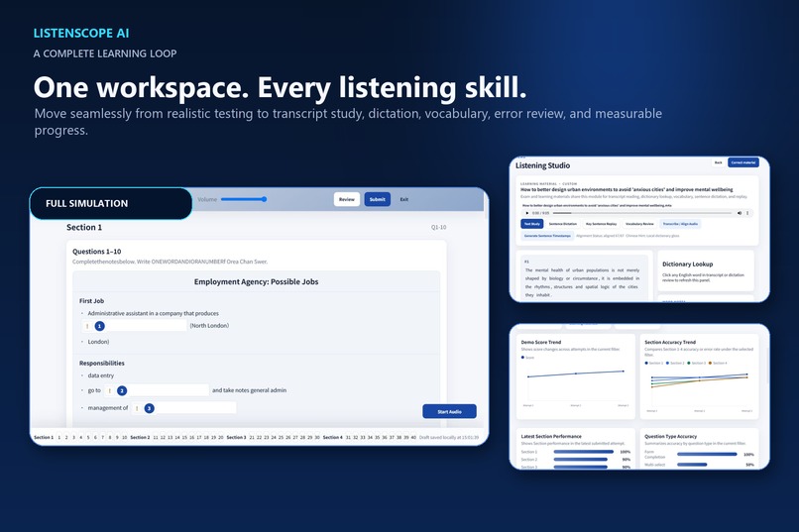Go Back in Listening Studio
The image size is (799, 532).
pyautogui.click(x=718, y=162)
